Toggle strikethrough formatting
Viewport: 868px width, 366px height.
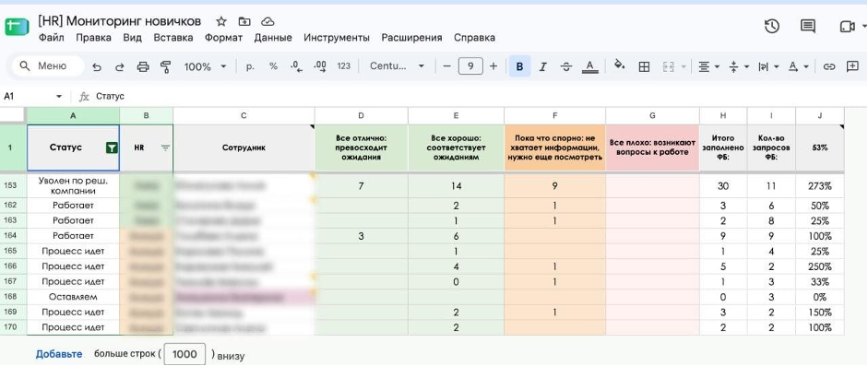coord(565,67)
